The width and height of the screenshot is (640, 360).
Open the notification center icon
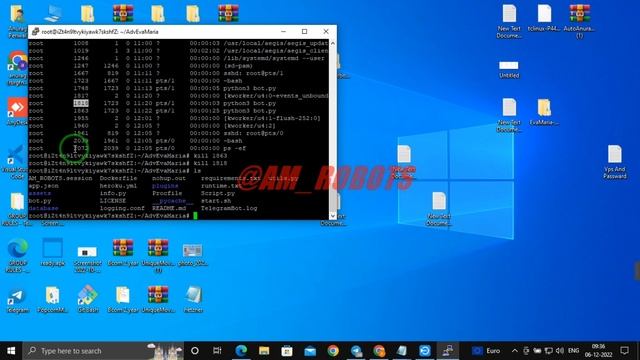point(624,351)
